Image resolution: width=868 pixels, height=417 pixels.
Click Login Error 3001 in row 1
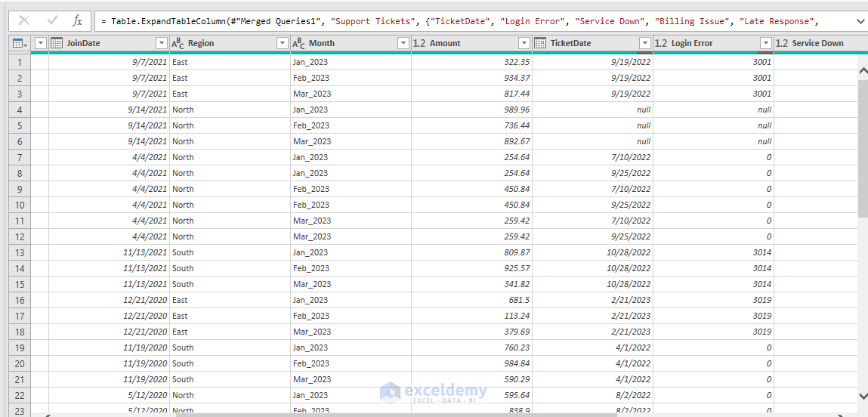(714, 62)
